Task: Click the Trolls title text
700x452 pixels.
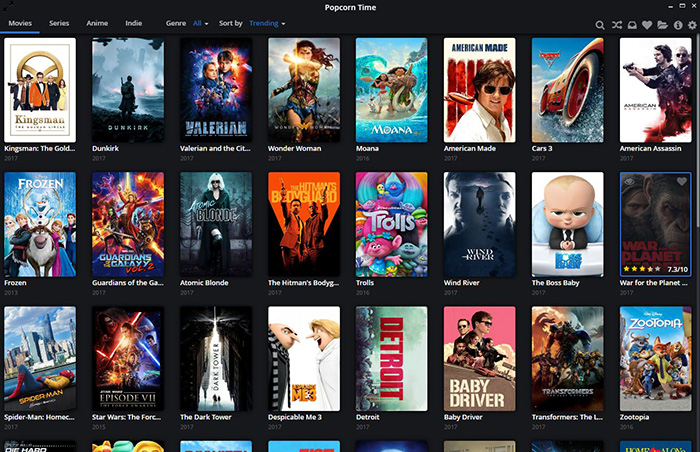Action: 365,283
